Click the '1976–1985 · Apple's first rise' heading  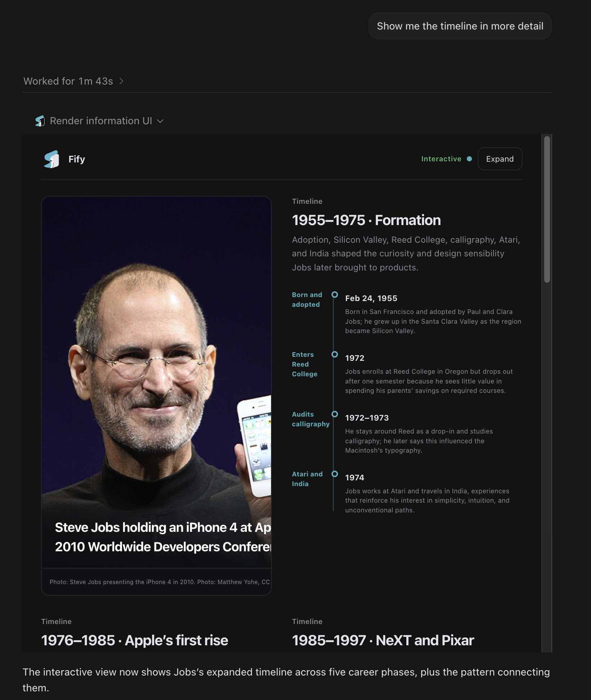(x=135, y=641)
